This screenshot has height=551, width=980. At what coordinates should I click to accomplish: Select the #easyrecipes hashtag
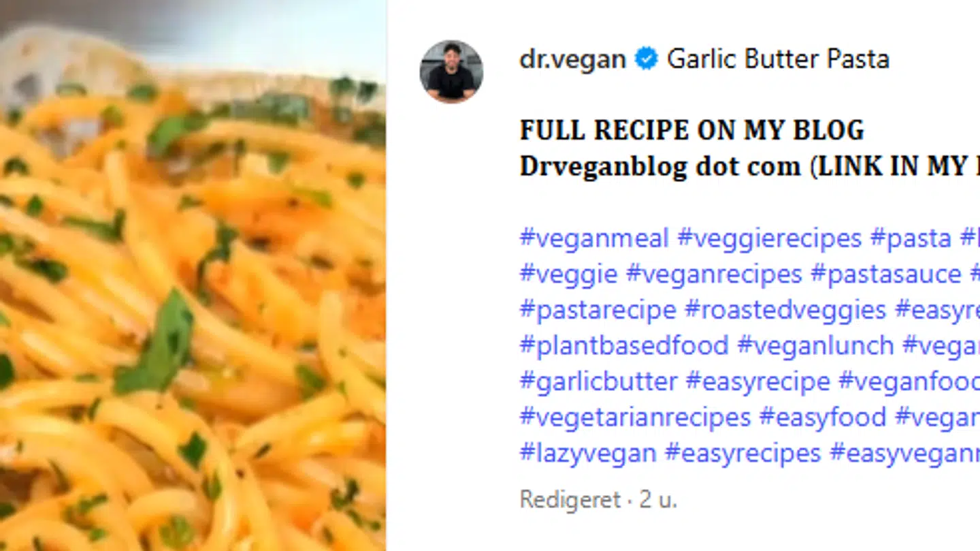[x=742, y=453]
